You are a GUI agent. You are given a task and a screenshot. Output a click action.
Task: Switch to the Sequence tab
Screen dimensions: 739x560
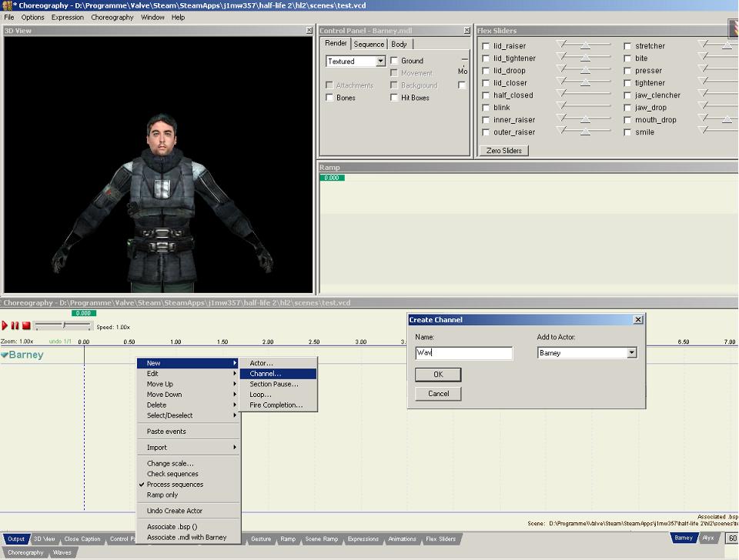369,45
